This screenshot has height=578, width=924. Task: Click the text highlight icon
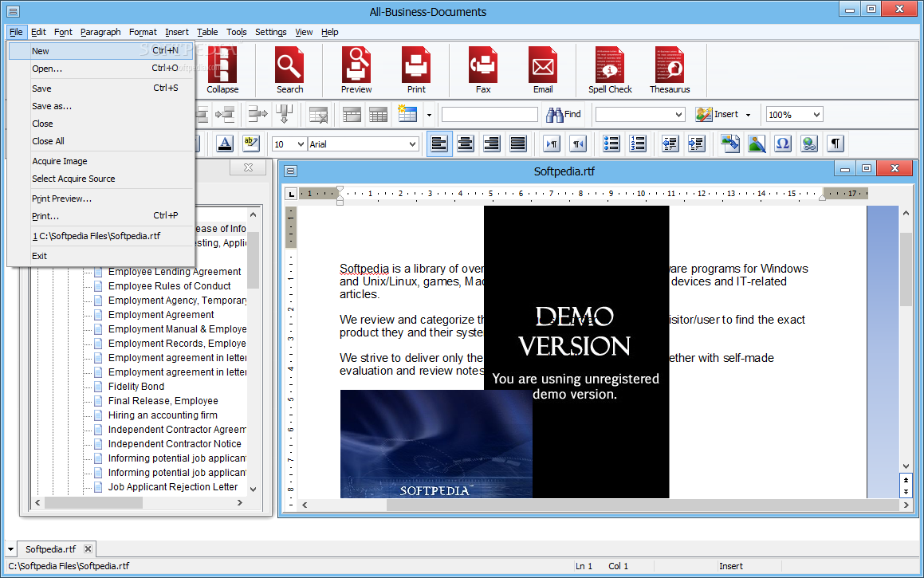pyautogui.click(x=251, y=144)
